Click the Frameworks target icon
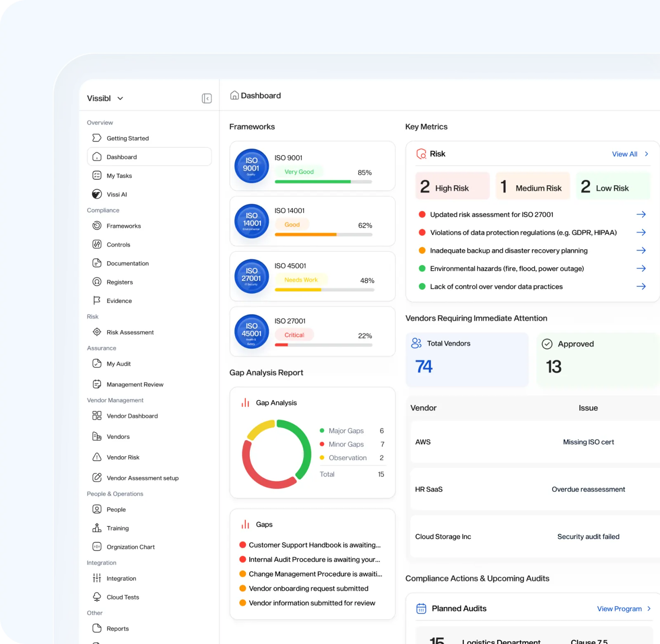 pos(97,226)
